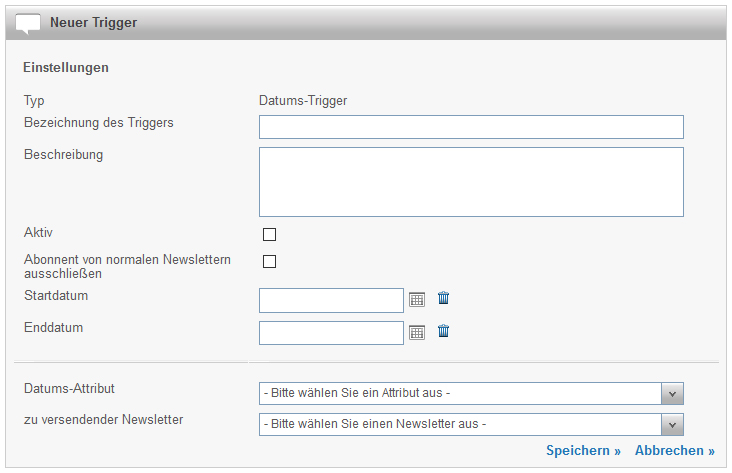732x473 pixels.
Task: Click the speech bubble icon beside Neuer Trigger
Action: 29,22
